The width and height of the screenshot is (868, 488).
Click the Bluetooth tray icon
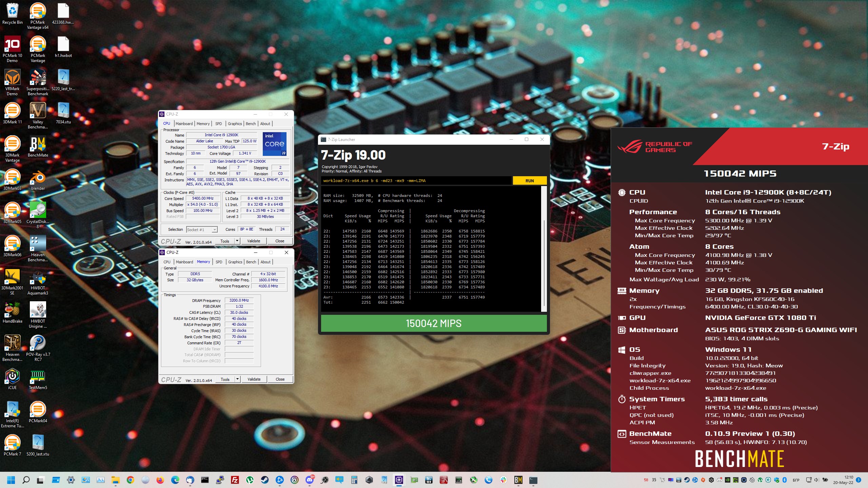(x=784, y=480)
